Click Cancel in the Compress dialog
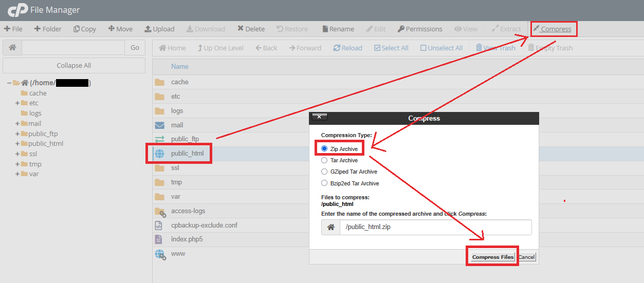644x283 pixels. point(526,257)
